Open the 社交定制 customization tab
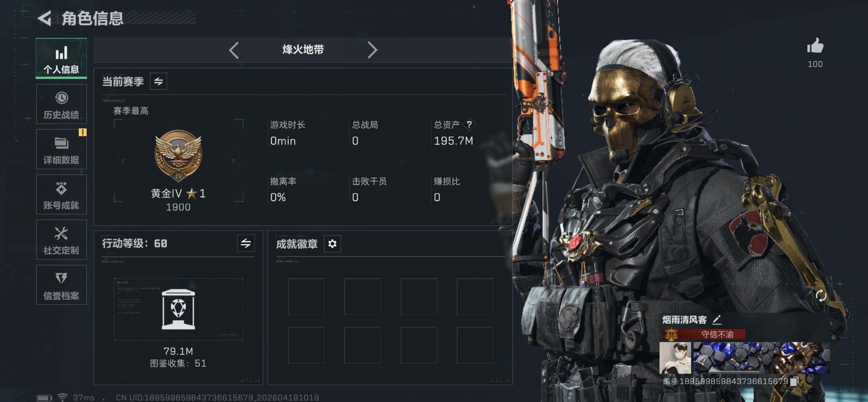Screen dimensions: 868x402 61,240
